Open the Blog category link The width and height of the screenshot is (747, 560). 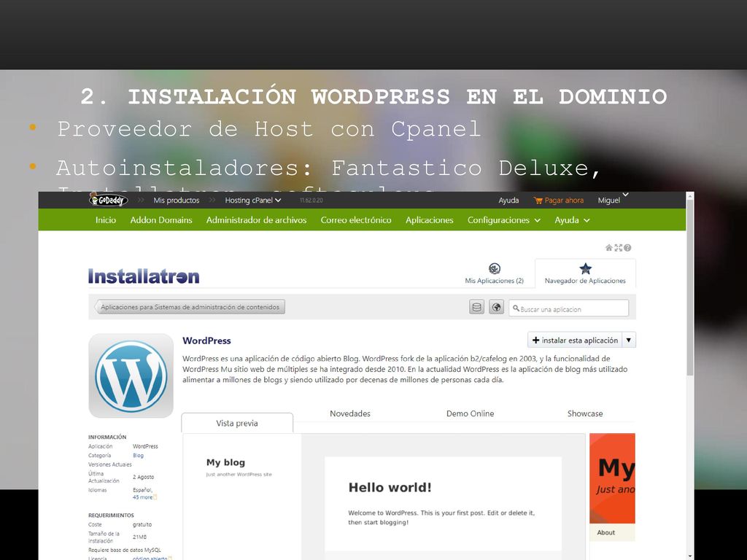click(138, 455)
